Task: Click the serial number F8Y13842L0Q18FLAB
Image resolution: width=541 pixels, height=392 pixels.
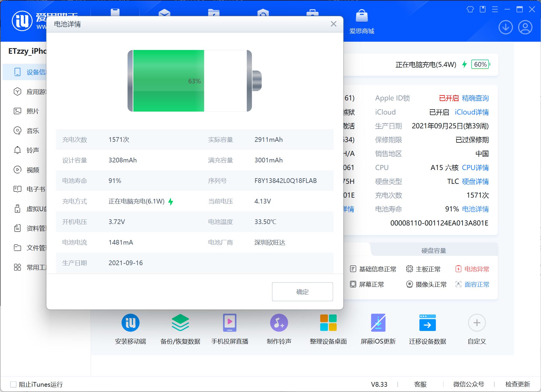Action: (285, 181)
